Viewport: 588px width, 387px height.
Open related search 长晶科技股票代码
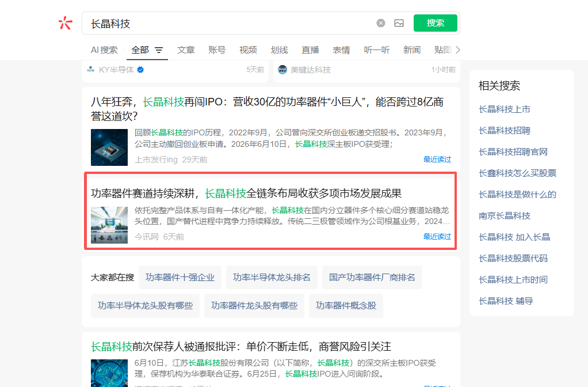tap(513, 258)
